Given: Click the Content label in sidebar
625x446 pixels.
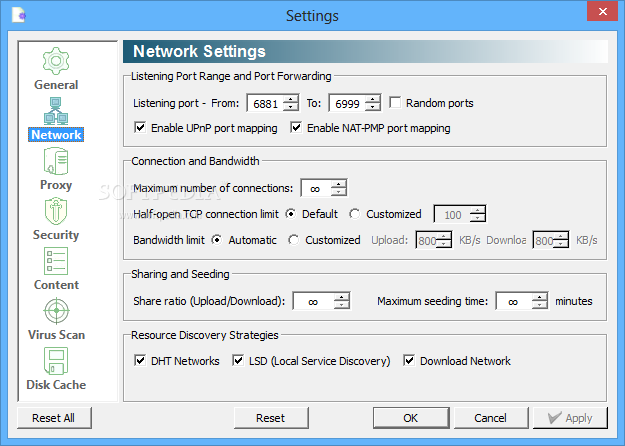Looking at the screenshot, I should (x=56, y=285).
